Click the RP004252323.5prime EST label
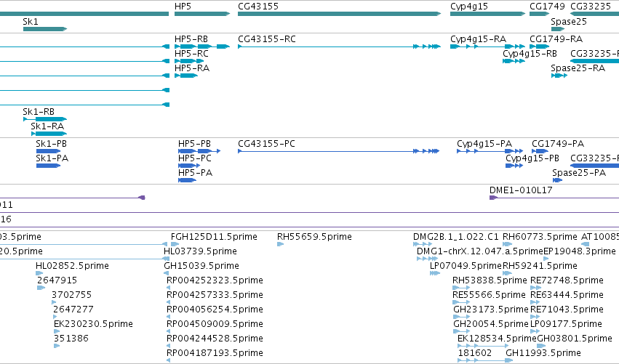Viewport: 619px width, 364px height. click(215, 280)
